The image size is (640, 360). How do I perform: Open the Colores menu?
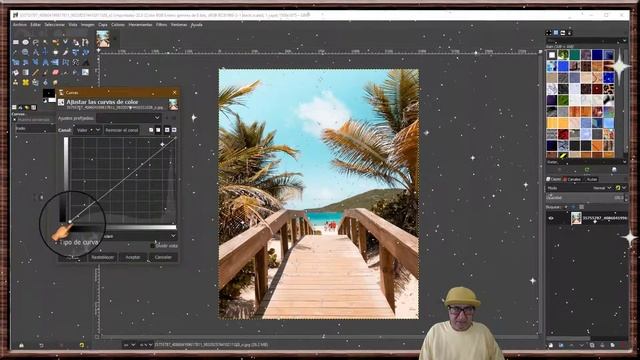click(118, 25)
